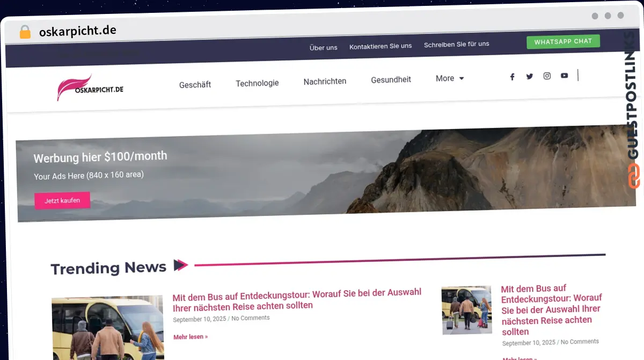The width and height of the screenshot is (644, 360).
Task: Click No Comments under the main article
Action: [251, 318]
